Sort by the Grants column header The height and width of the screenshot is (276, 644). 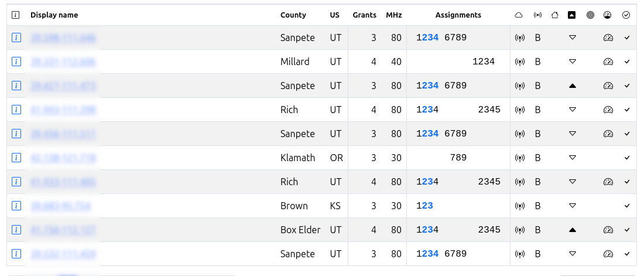[364, 15]
